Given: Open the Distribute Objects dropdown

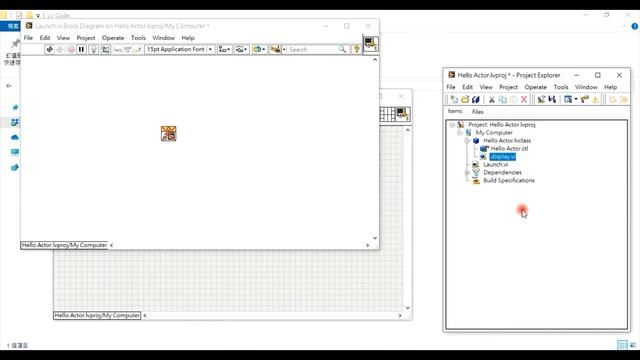Looking at the screenshot, I should click(242, 49).
